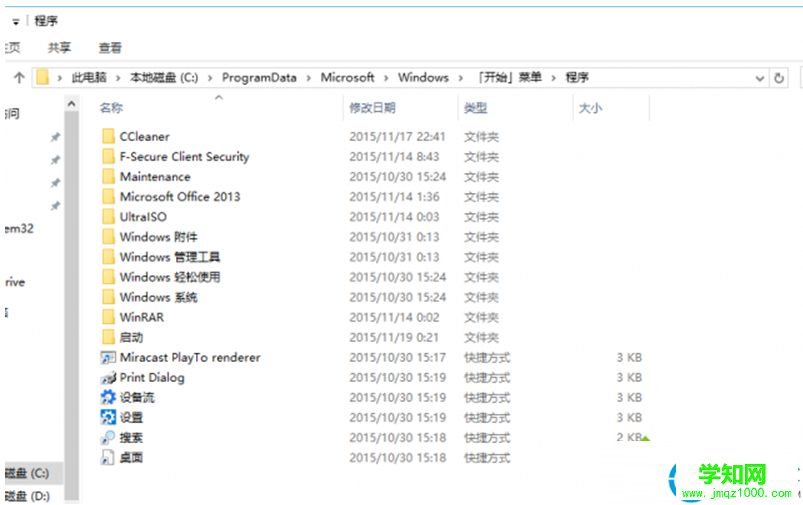The height and width of the screenshot is (505, 803).
Task: Select the Print Dialog name text
Action: [x=152, y=377]
